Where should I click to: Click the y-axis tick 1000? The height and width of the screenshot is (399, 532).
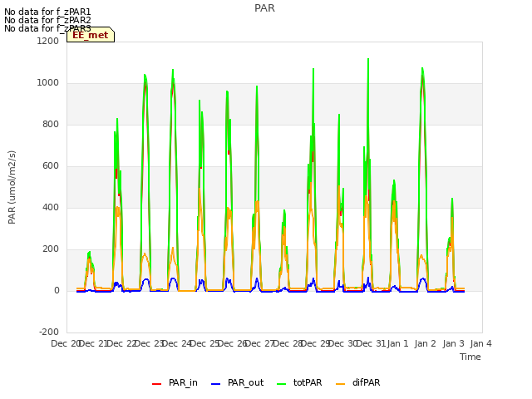48,83
